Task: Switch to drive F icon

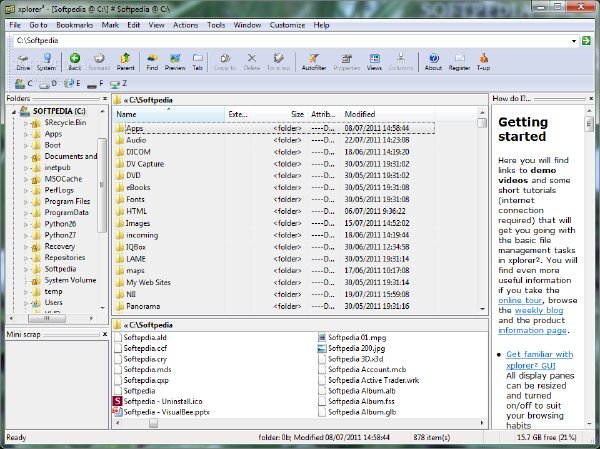Action: coord(95,83)
